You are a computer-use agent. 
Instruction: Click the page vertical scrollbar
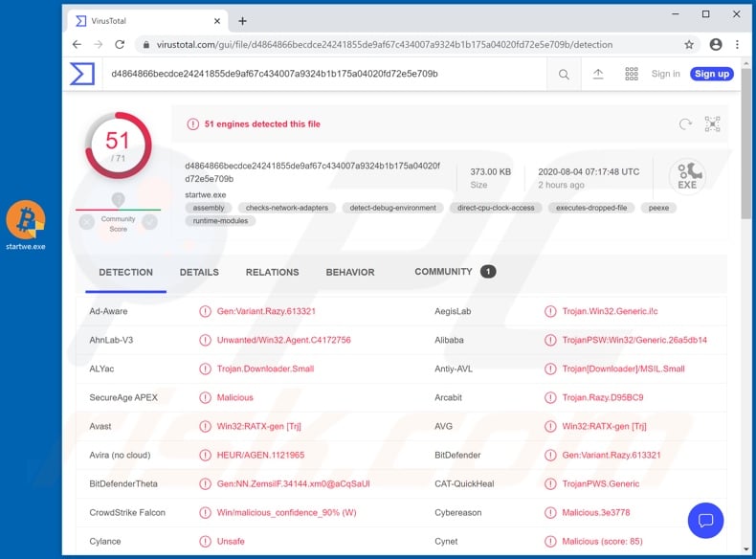(x=746, y=145)
